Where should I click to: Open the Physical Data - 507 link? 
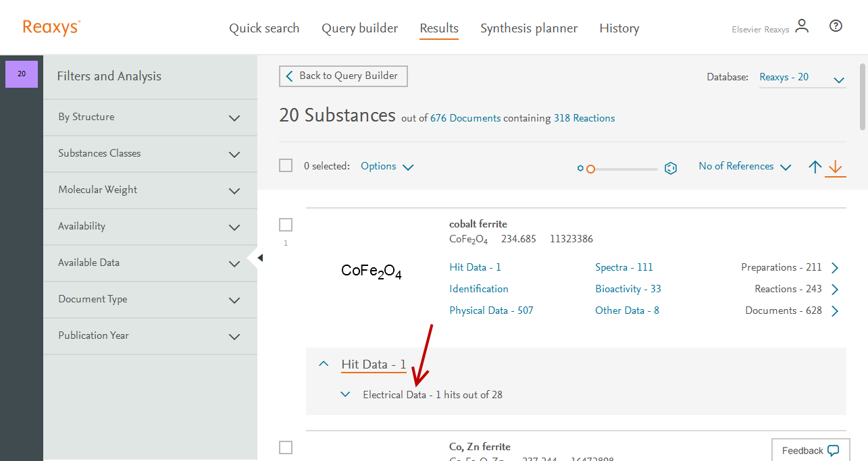tap(491, 310)
